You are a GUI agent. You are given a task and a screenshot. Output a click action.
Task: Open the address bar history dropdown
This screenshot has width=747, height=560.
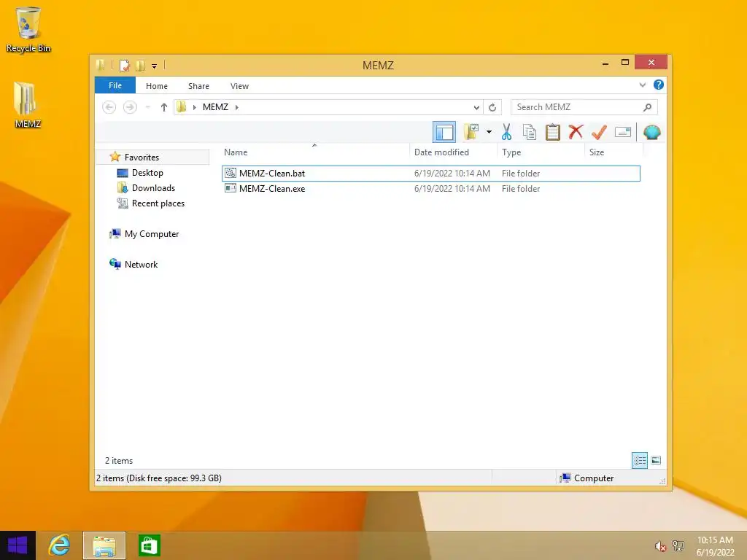coord(476,107)
